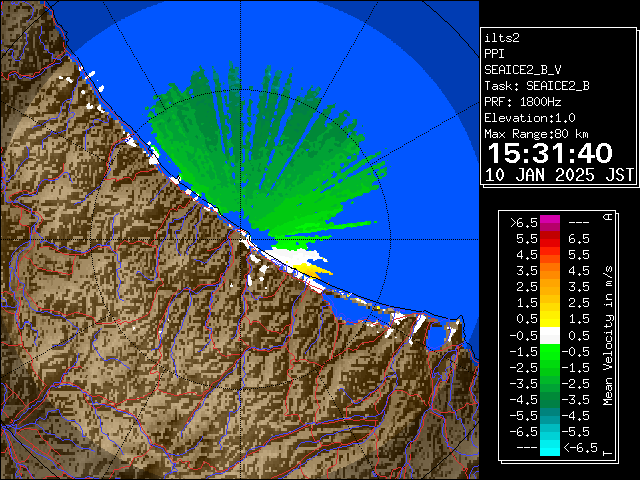Pick the bright red color bar band

click(550, 242)
